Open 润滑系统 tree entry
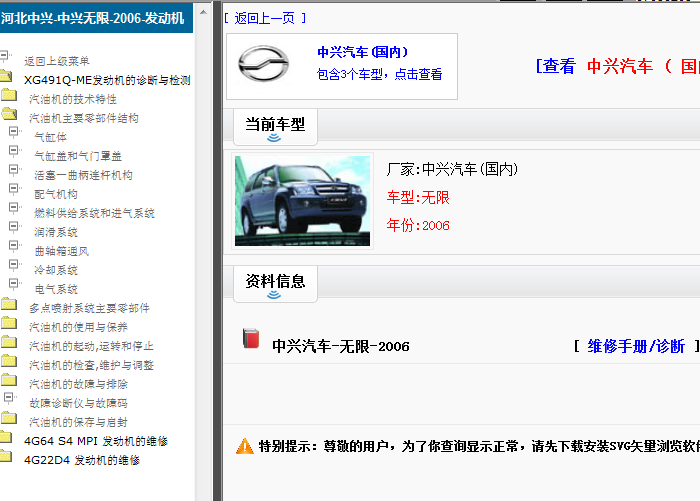The height and width of the screenshot is (501, 700). (x=56, y=232)
